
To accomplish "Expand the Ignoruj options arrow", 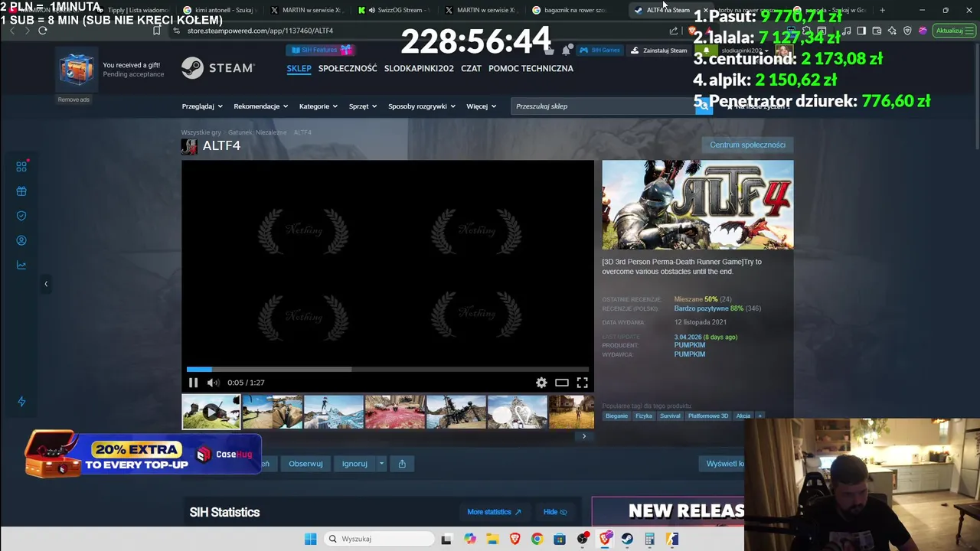I will pyautogui.click(x=381, y=464).
